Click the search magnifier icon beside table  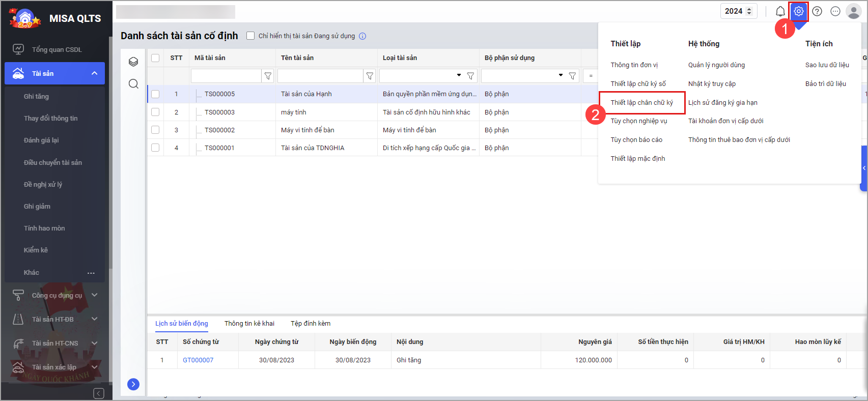(x=133, y=84)
